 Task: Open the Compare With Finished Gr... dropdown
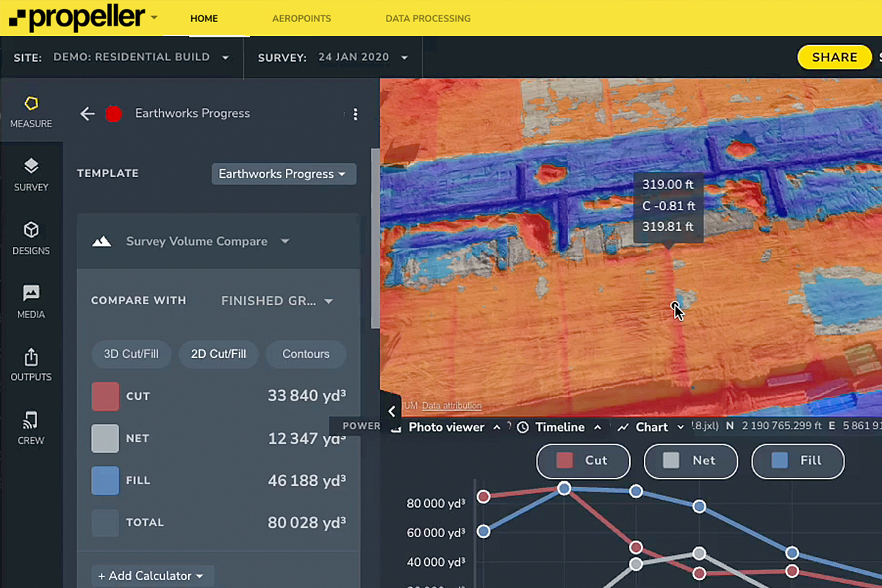(x=277, y=301)
